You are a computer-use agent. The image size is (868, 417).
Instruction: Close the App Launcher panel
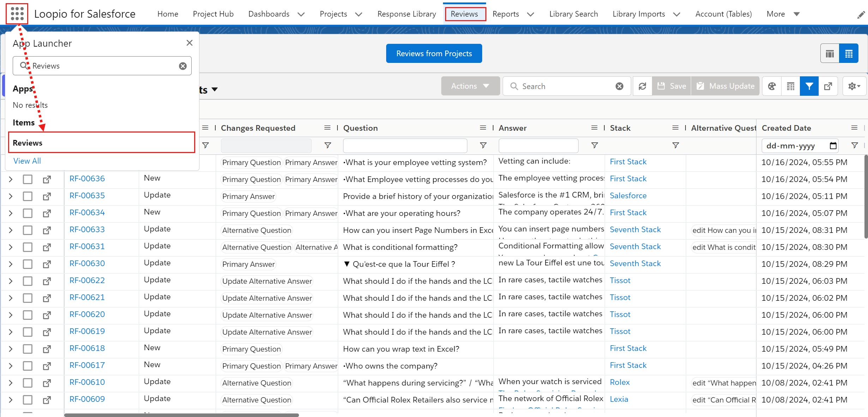[x=190, y=43]
